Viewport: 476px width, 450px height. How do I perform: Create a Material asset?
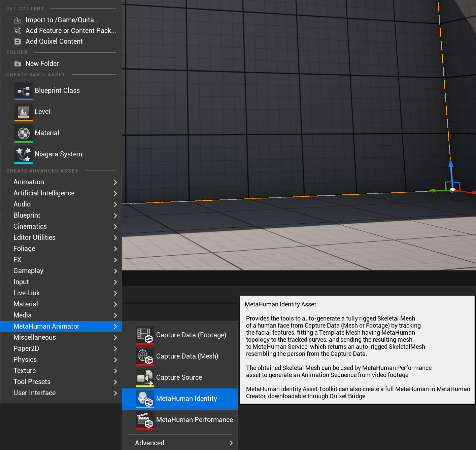pyautogui.click(x=46, y=133)
